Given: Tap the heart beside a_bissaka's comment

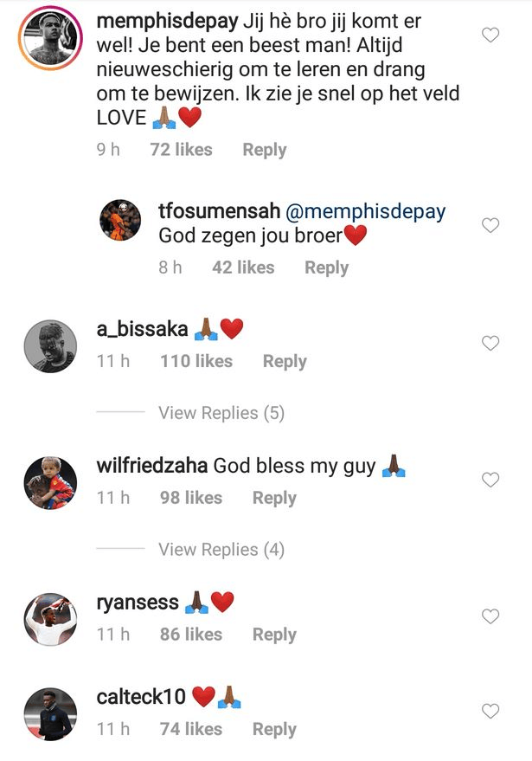Looking at the screenshot, I should pos(490,344).
